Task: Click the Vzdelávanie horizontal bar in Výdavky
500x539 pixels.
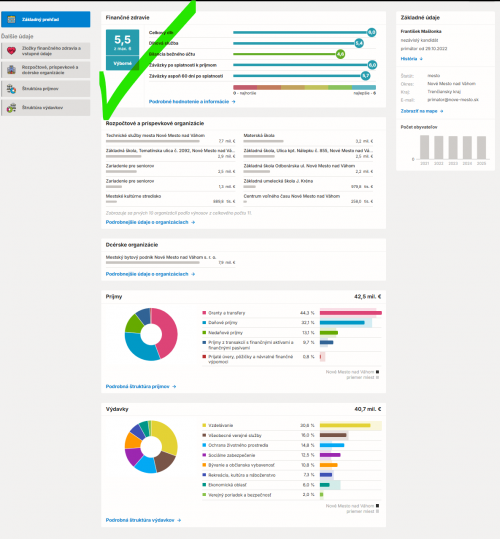Action: pyautogui.click(x=345, y=425)
